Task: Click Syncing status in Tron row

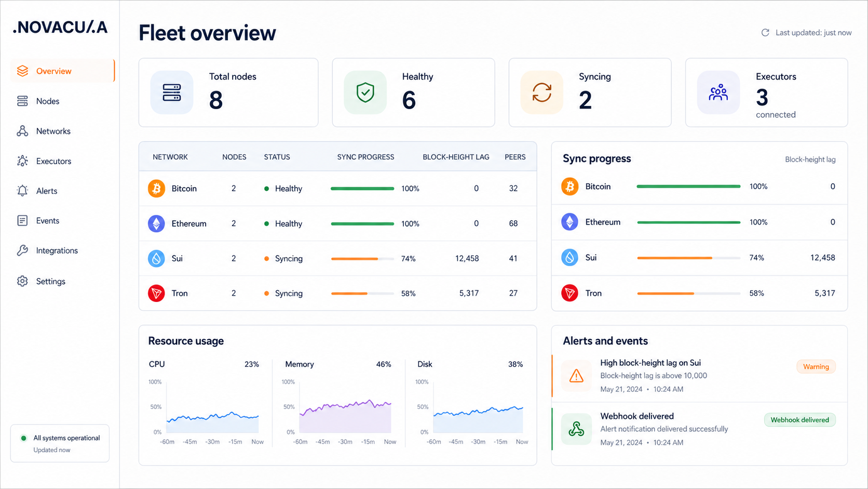Action: click(283, 293)
